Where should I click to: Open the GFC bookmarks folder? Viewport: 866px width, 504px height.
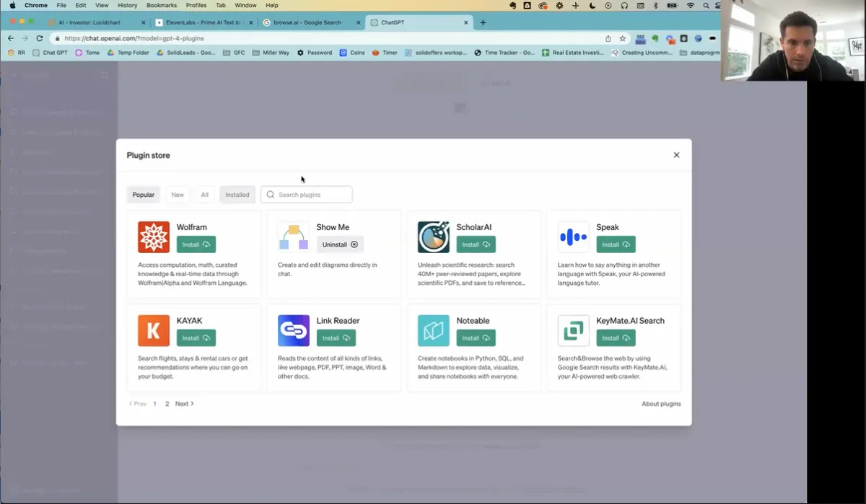234,53
